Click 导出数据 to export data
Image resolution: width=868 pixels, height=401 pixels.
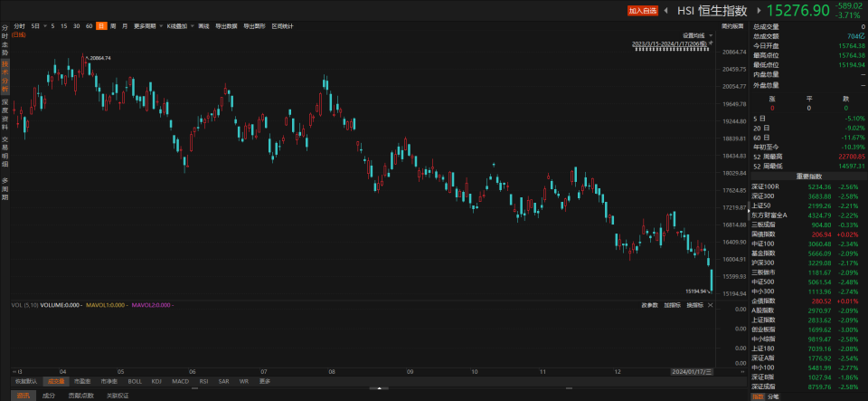tap(226, 26)
